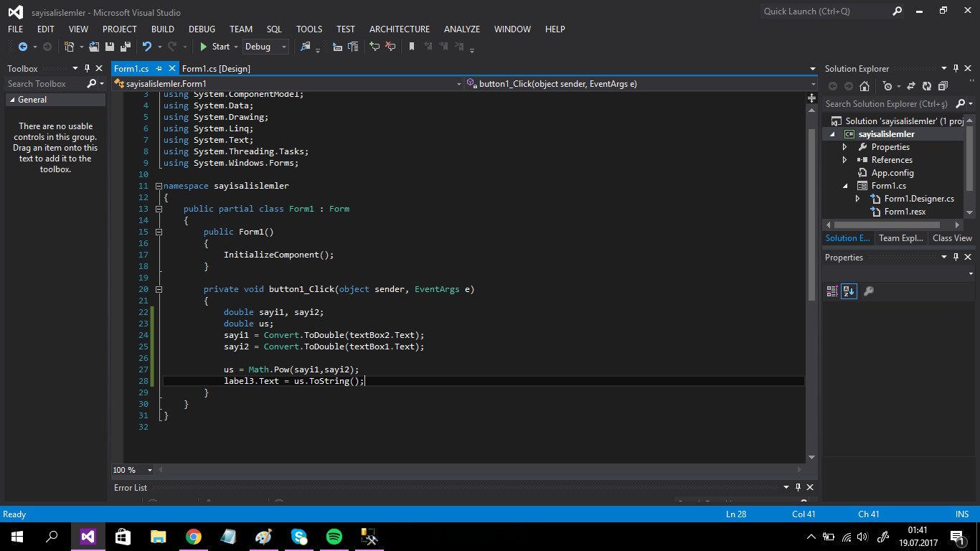
Task: Click the Decrease Indent toolbar icon
Action: tap(338, 47)
